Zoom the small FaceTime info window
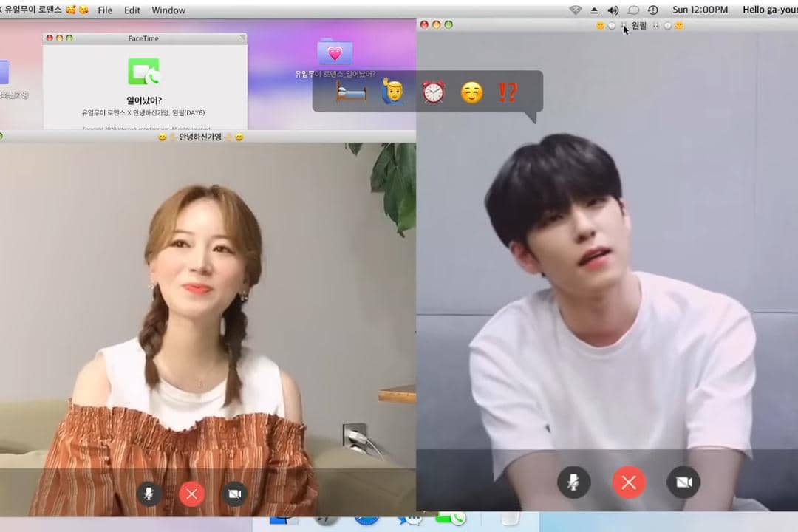This screenshot has height=532, width=798. click(x=69, y=38)
